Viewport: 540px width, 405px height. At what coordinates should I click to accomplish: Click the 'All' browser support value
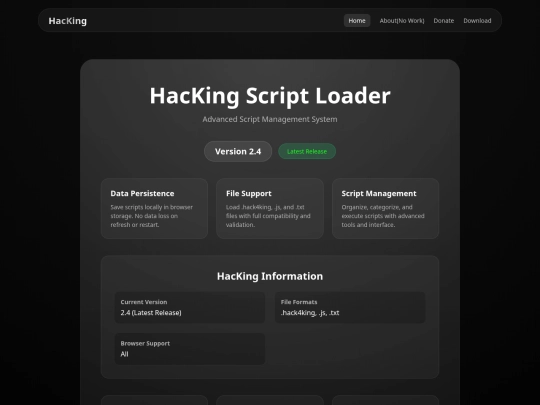click(124, 354)
